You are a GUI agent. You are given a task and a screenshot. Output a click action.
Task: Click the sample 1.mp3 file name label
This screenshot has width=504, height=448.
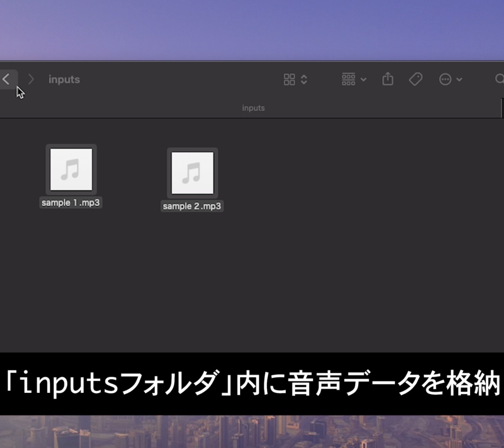[x=71, y=203]
